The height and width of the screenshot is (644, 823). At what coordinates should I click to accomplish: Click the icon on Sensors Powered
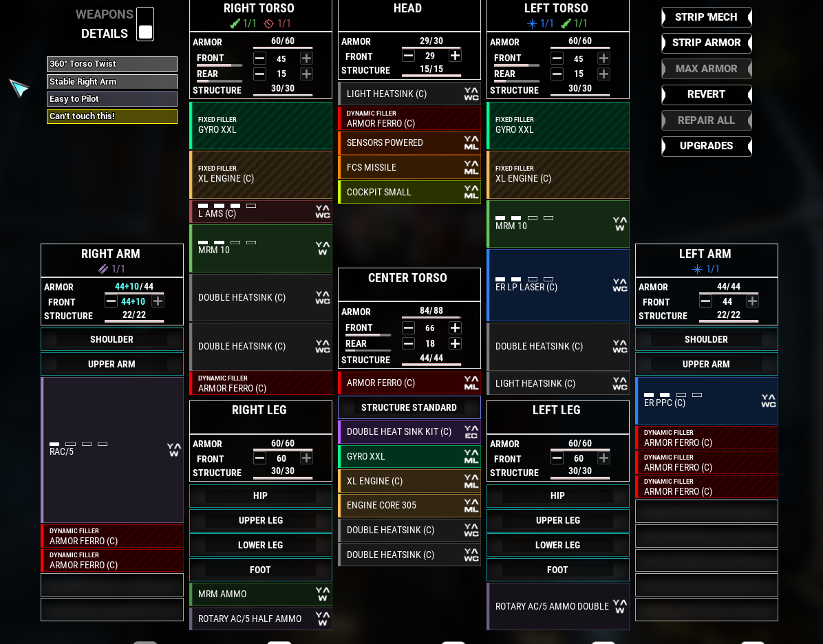(471, 142)
